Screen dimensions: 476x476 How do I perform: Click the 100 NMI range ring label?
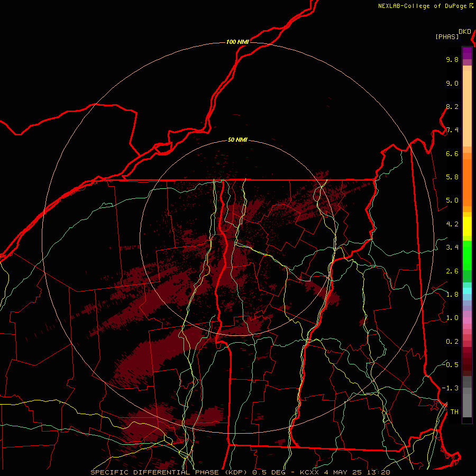click(237, 42)
